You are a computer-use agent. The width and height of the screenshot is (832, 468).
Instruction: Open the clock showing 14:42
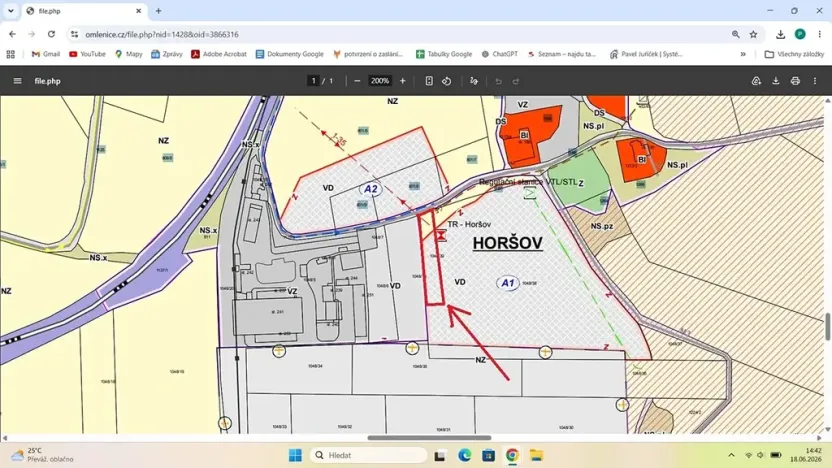point(805,455)
